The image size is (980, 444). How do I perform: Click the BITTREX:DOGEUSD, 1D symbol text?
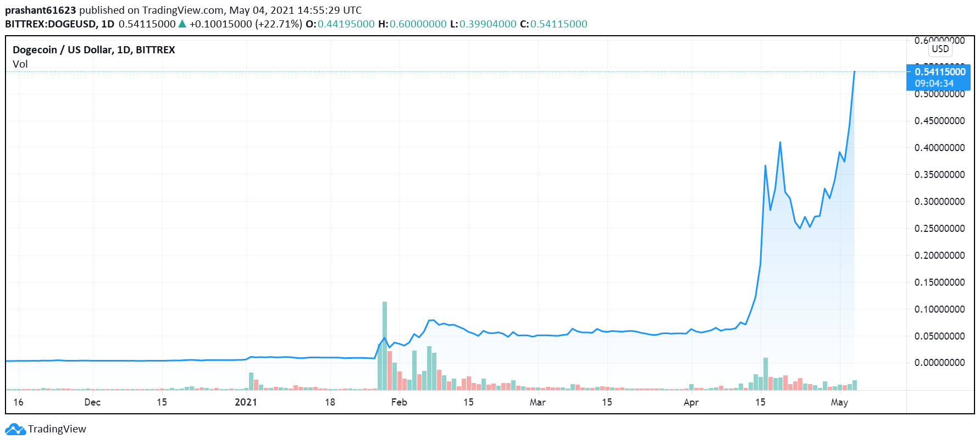(x=60, y=24)
